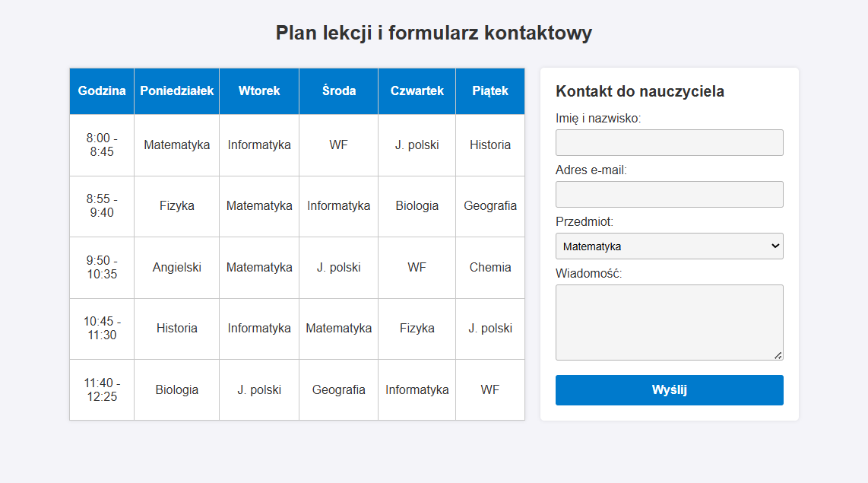Viewport: 868px width, 483px height.
Task: Click the page title heading
Action: 433,33
